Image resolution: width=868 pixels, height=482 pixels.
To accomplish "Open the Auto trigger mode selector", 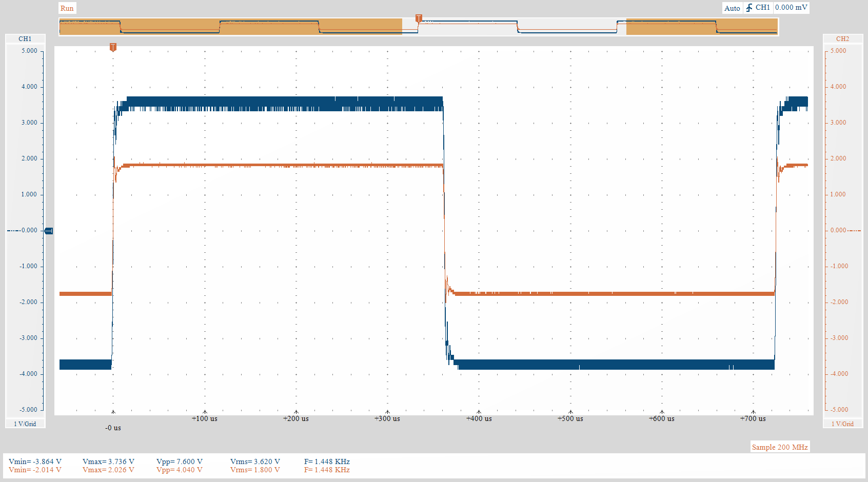I will coord(732,8).
